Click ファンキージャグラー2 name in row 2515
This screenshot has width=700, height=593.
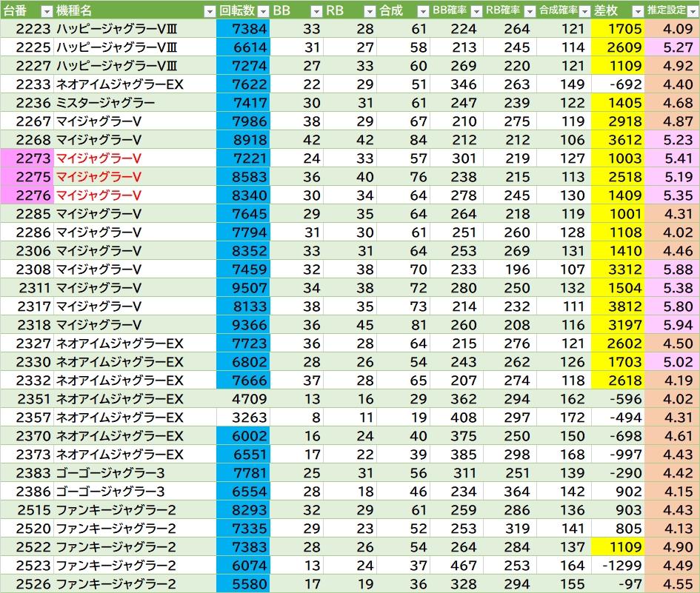click(135, 509)
